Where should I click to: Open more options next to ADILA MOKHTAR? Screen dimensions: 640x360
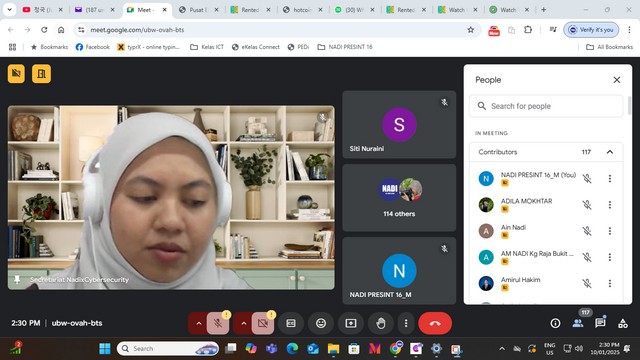pos(610,204)
